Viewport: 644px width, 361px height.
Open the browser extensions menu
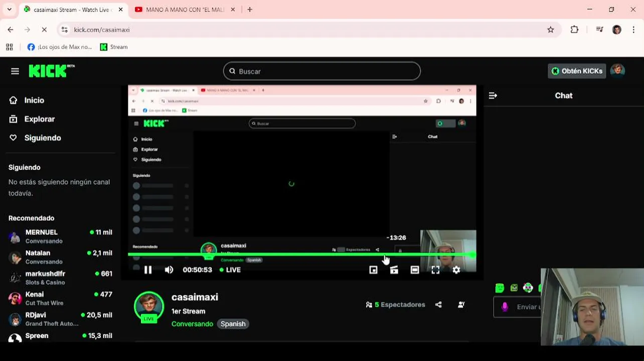575,30
